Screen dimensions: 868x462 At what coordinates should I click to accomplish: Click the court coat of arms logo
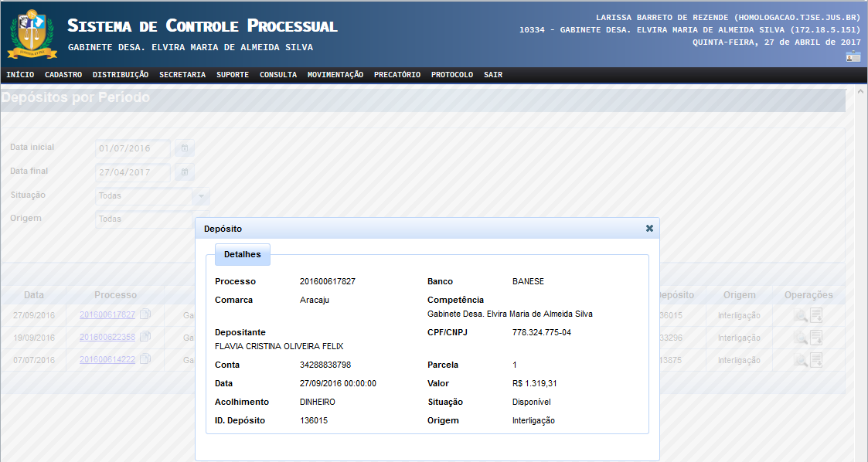(x=32, y=34)
